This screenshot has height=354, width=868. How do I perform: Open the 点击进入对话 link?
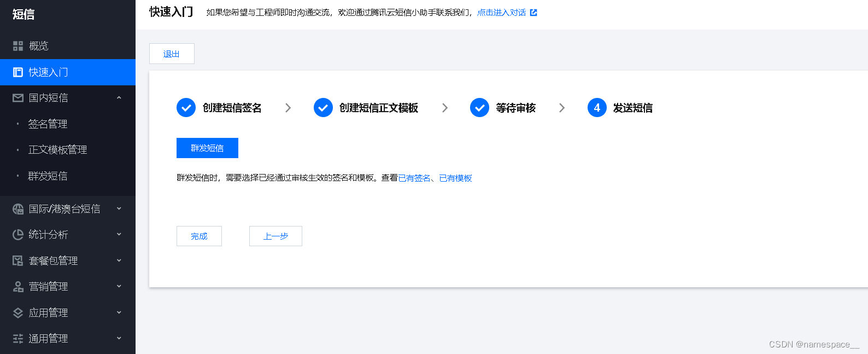click(501, 13)
